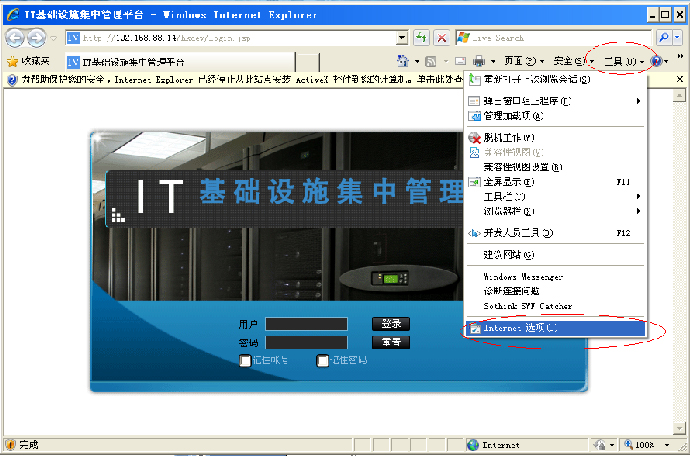Image resolution: width=690 pixels, height=456 pixels.
Task: Click the Refresh page icon
Action: [x=422, y=37]
